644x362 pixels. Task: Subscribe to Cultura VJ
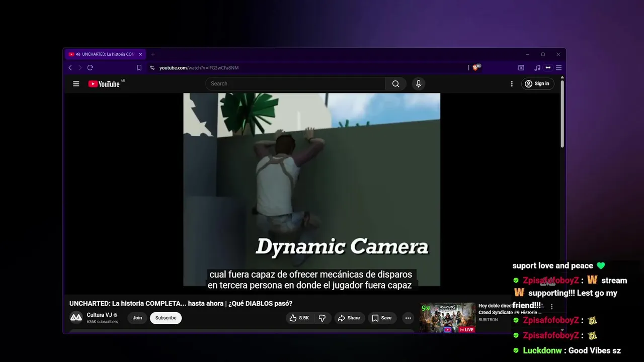tap(166, 318)
